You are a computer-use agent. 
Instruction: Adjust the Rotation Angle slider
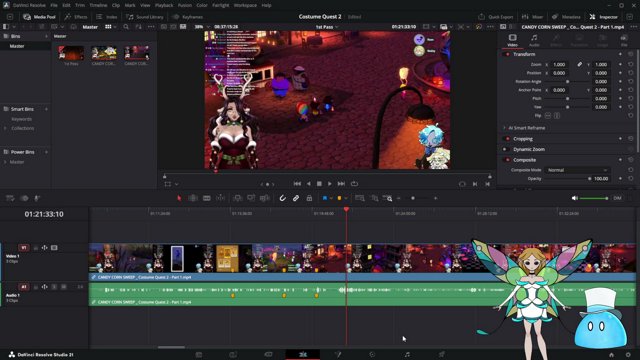coord(568,82)
